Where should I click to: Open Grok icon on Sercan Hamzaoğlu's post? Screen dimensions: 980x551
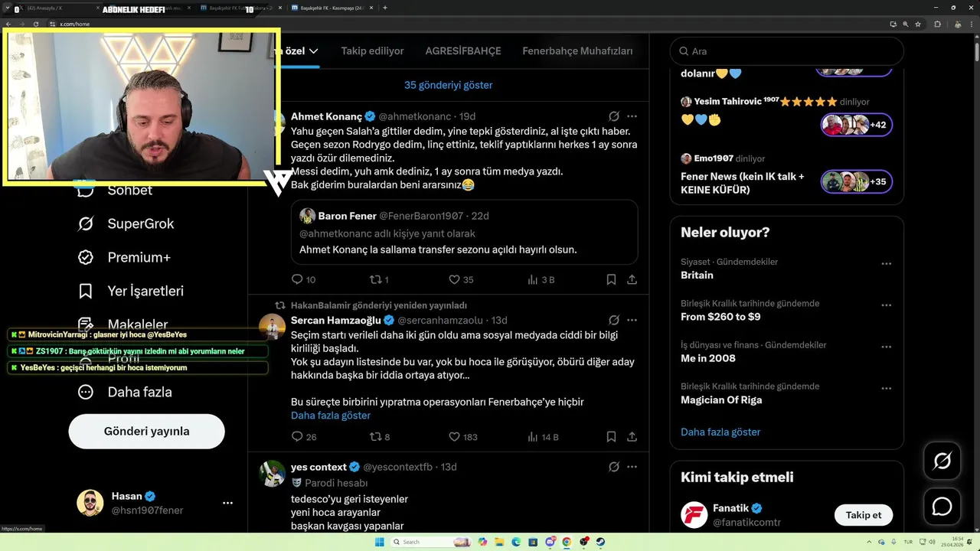pos(613,320)
